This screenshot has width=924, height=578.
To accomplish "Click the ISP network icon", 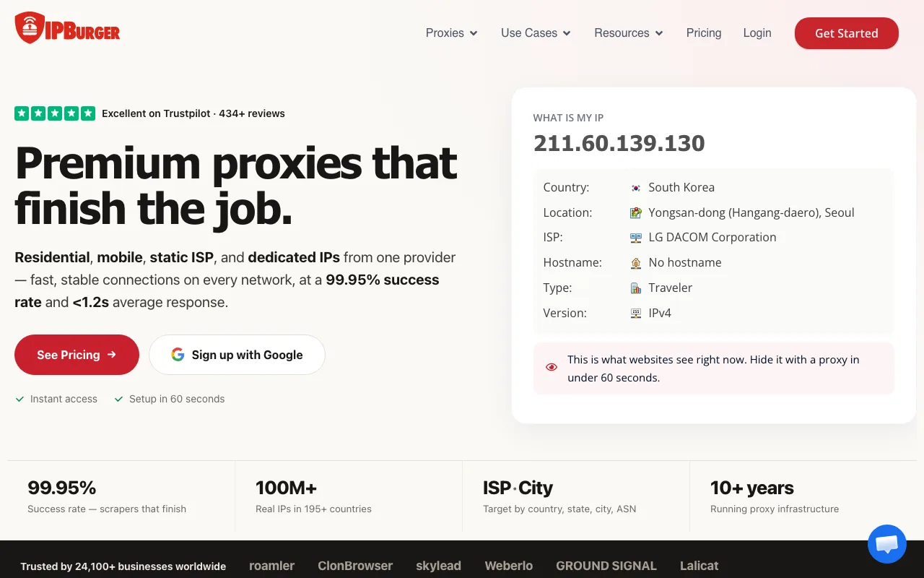I will 636,238.
